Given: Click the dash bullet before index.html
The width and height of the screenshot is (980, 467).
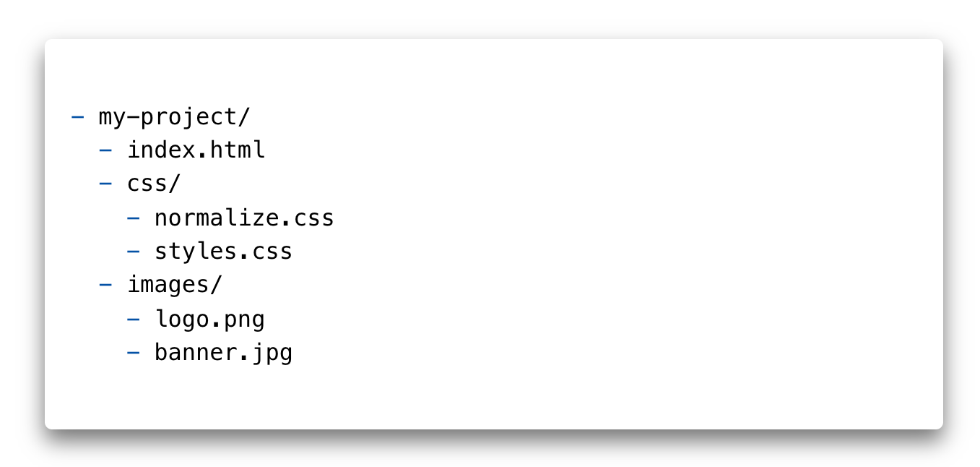Looking at the screenshot, I should [x=106, y=150].
